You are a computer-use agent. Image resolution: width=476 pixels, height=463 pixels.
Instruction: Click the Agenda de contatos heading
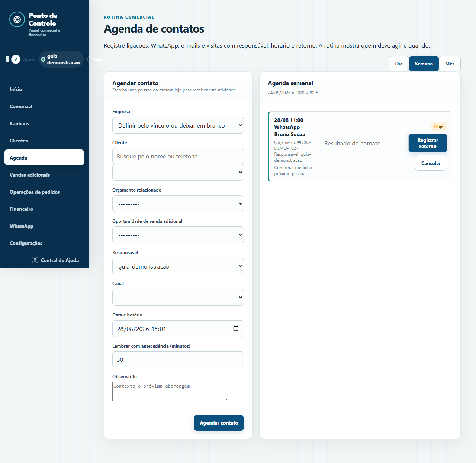(154, 29)
